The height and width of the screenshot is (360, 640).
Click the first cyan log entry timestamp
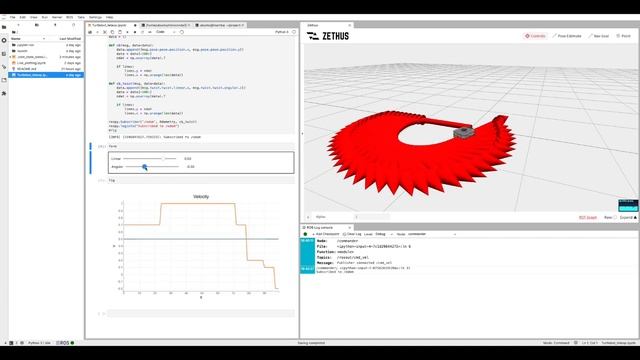[307, 241]
